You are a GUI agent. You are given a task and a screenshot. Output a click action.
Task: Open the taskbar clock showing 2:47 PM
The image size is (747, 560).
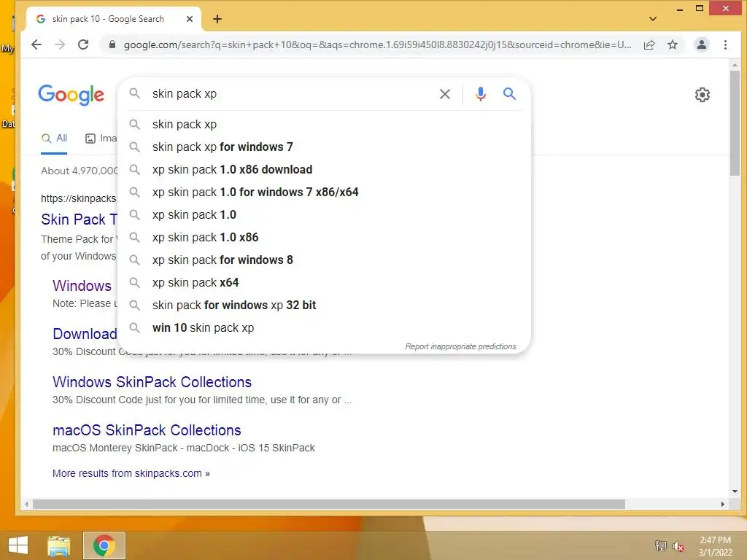pyautogui.click(x=715, y=546)
